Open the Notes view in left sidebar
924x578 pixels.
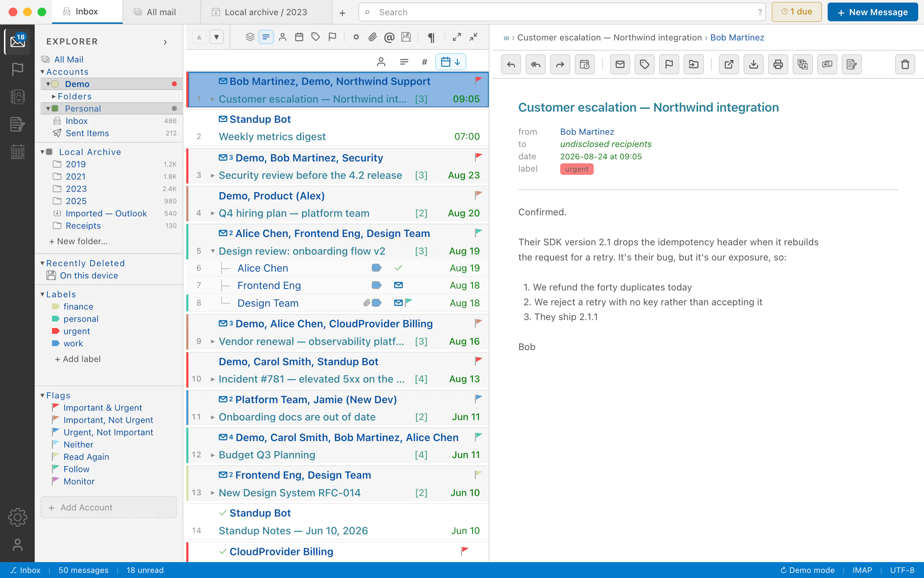[x=17, y=124]
